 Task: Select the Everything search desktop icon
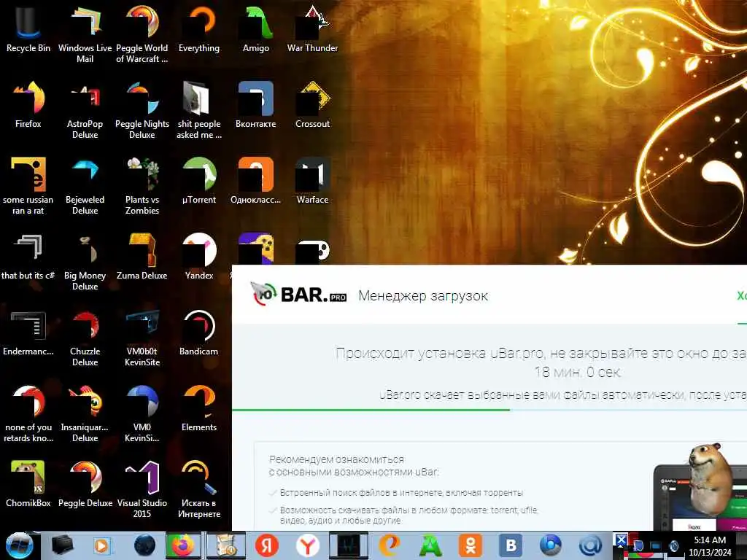tap(199, 28)
